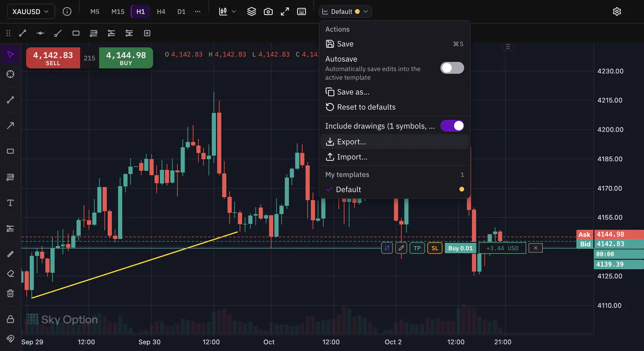Choose Save in the Actions menu
The width and height of the screenshot is (644, 351).
(x=394, y=44)
